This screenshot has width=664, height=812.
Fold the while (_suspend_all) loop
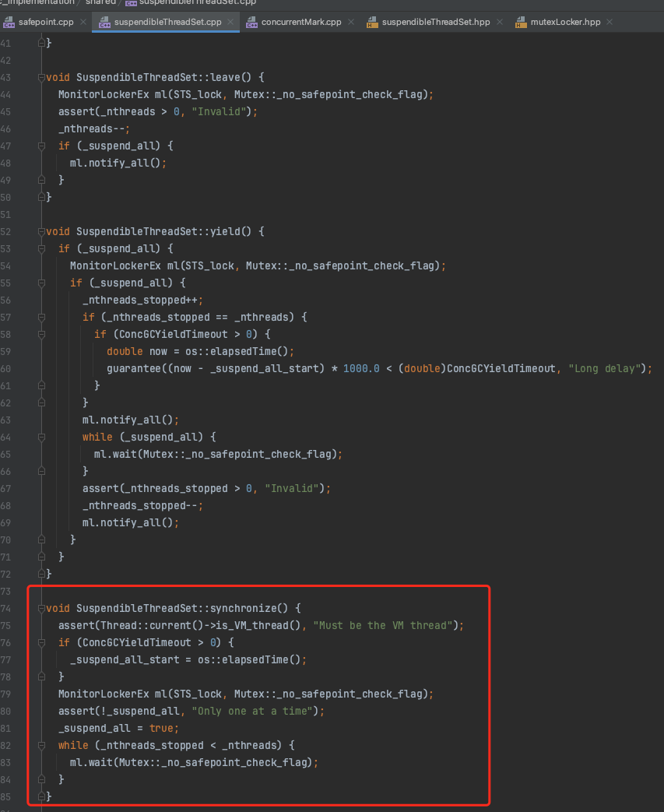click(40, 437)
